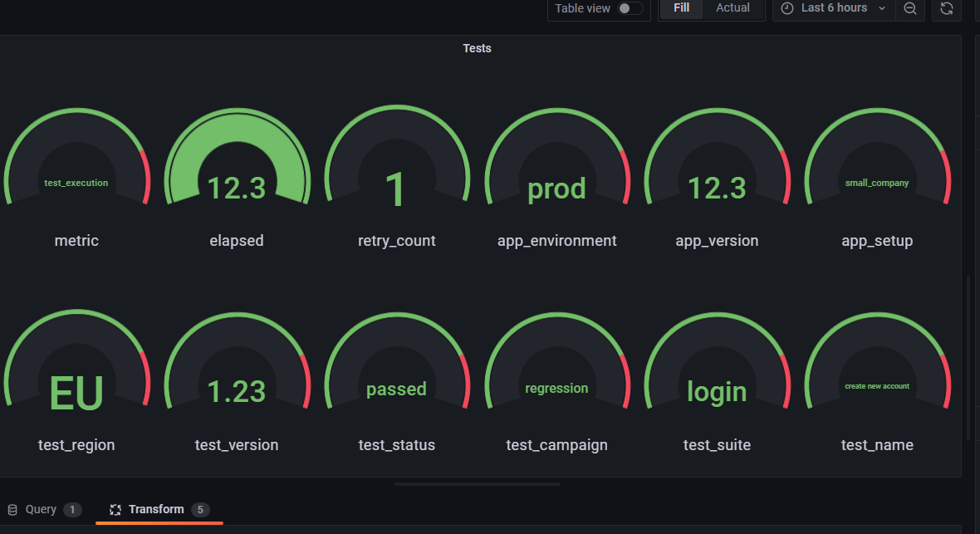Click the clock icon in time picker
The image size is (980, 534).
pos(787,8)
